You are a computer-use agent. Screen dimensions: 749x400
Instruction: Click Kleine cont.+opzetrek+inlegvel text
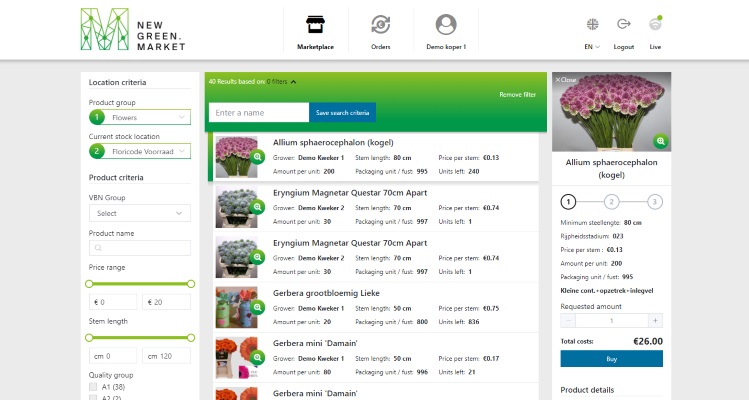pyautogui.click(x=607, y=291)
